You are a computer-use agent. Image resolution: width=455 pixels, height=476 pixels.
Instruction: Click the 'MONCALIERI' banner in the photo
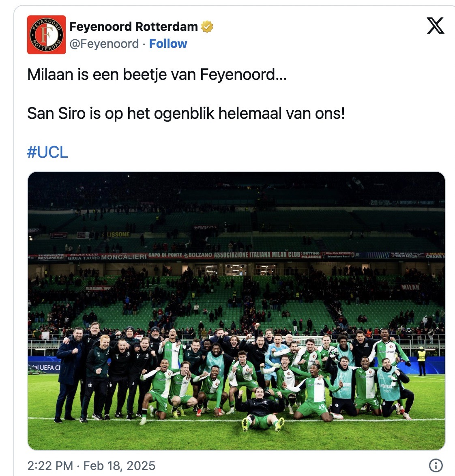pyautogui.click(x=123, y=257)
